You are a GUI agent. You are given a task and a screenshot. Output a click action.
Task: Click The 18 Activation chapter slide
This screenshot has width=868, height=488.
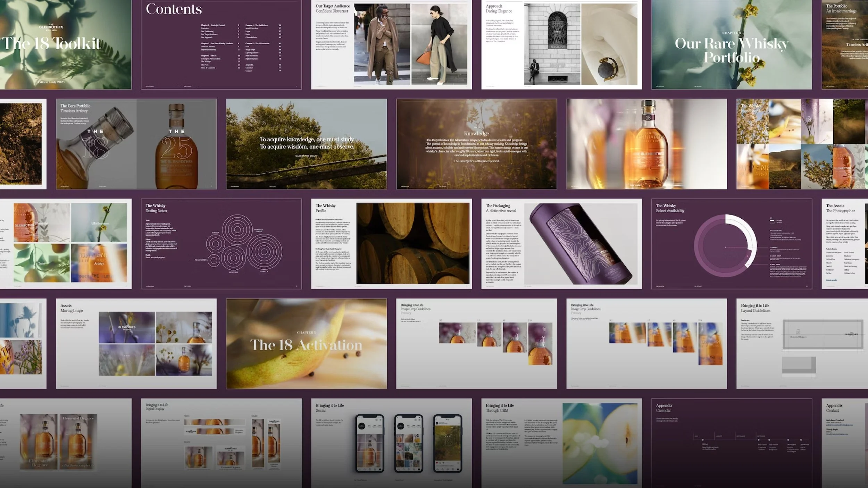(x=306, y=344)
